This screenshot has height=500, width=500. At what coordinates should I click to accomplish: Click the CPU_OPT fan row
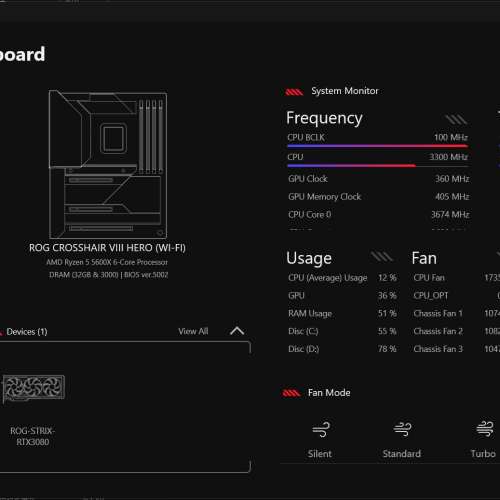click(x=457, y=296)
